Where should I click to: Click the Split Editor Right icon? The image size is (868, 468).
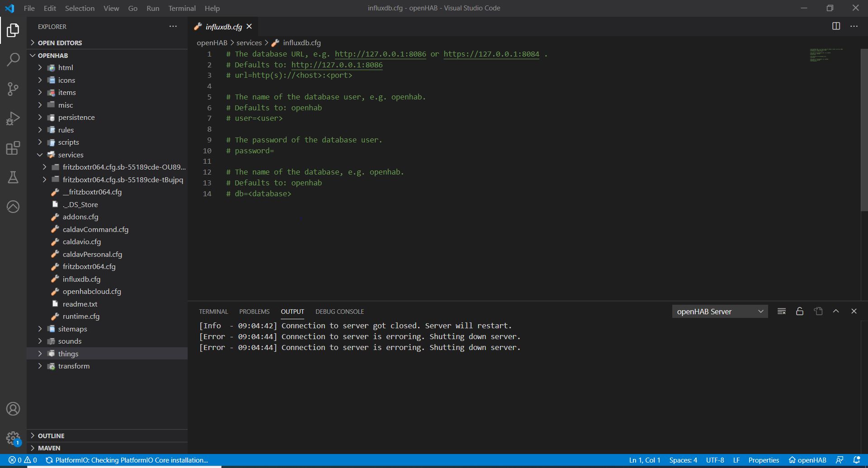(x=836, y=26)
